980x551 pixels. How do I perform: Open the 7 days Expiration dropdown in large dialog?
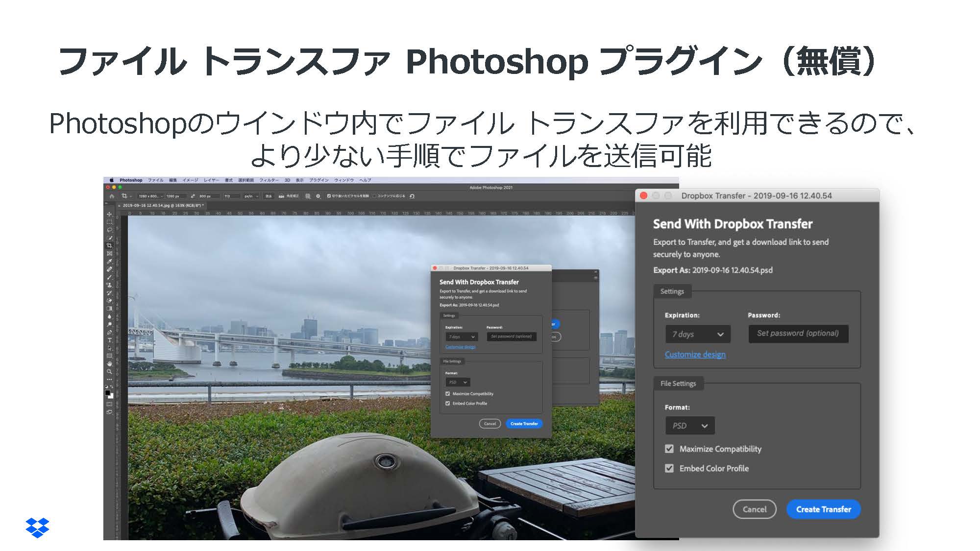698,334
